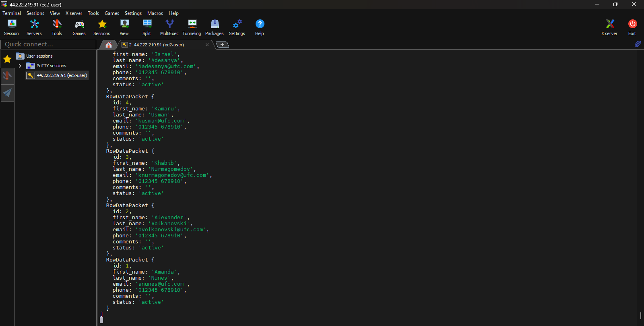Open the Help toolbar icon
The image size is (644, 326).
click(260, 27)
